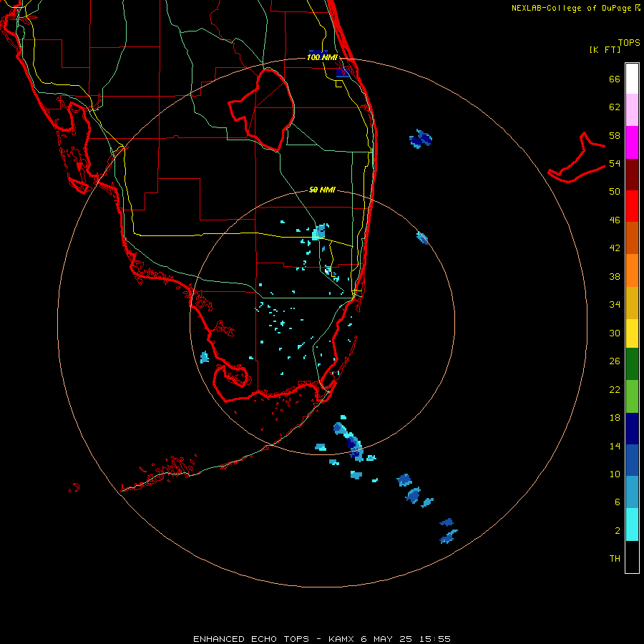Image resolution: width=644 pixels, height=644 pixels.
Task: Click the dark orange 46 kft legend swatch
Action: [632, 238]
